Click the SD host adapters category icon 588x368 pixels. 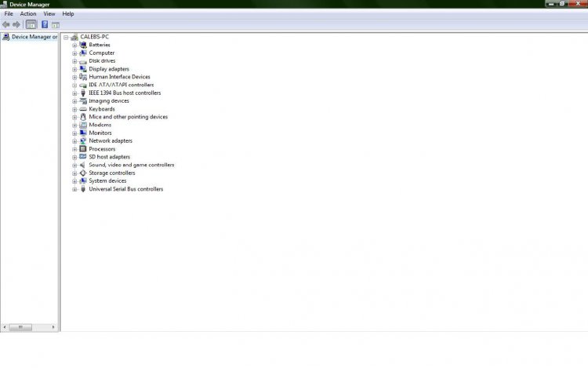pyautogui.click(x=83, y=157)
